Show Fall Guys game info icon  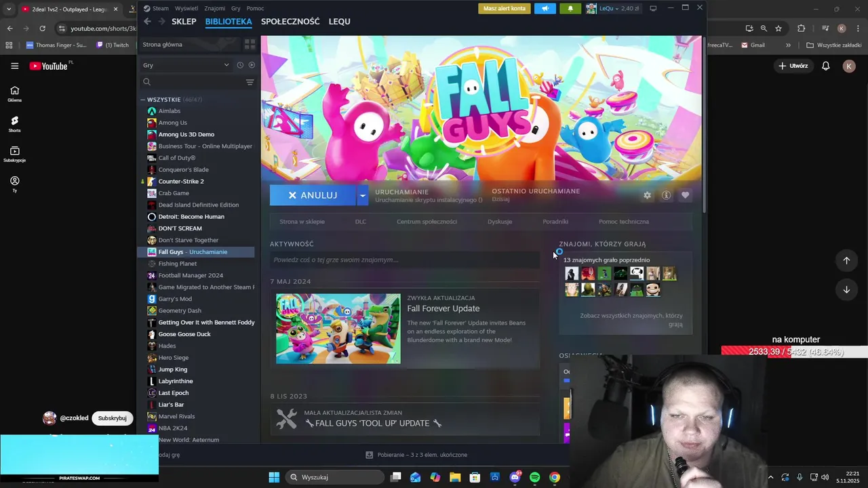click(x=666, y=195)
